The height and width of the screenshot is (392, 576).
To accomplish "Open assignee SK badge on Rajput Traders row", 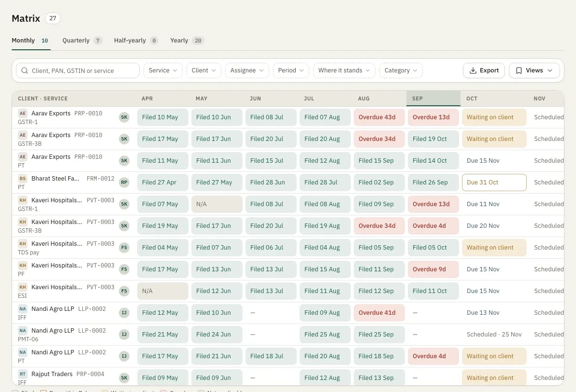I will pyautogui.click(x=124, y=378).
